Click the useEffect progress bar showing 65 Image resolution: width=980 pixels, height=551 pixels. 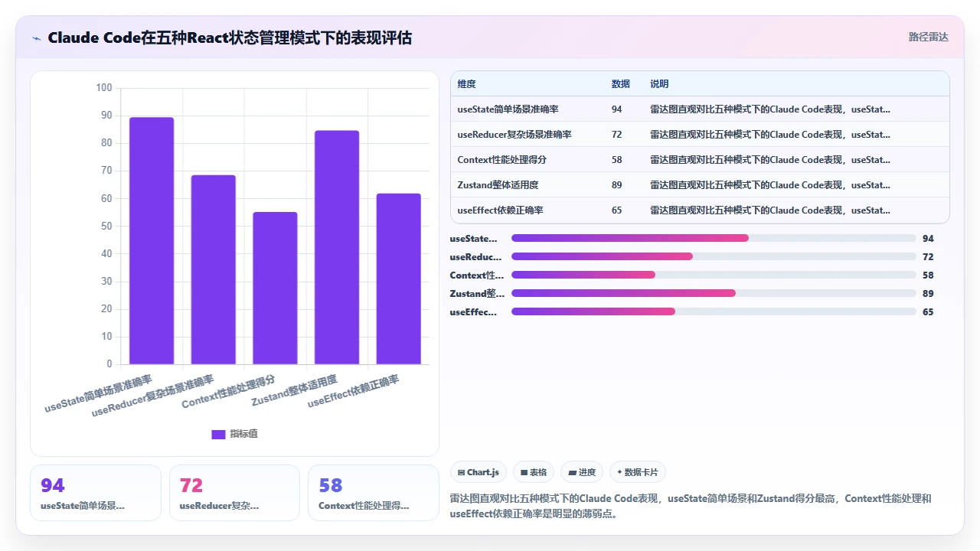click(x=714, y=311)
